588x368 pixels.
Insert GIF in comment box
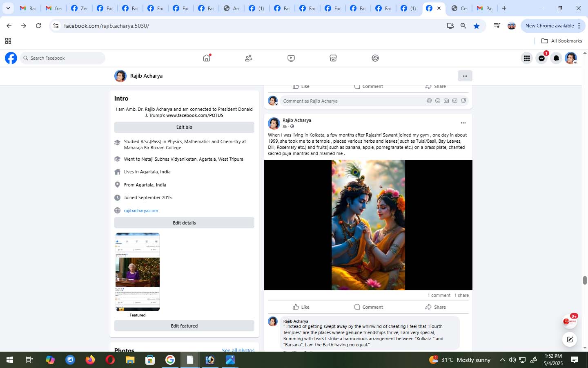tap(455, 101)
